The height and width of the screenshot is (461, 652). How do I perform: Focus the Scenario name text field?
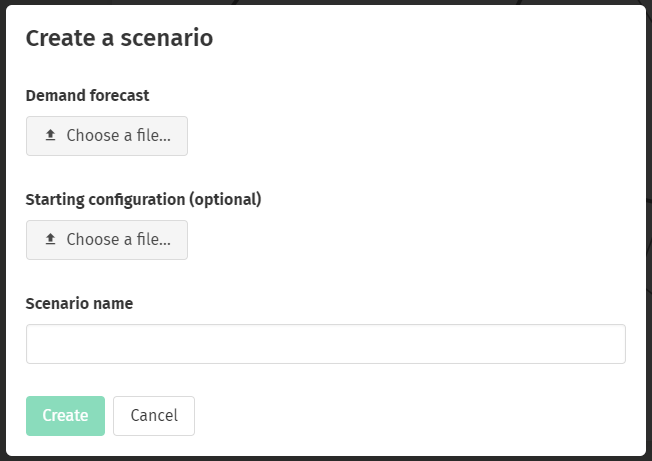coord(326,344)
